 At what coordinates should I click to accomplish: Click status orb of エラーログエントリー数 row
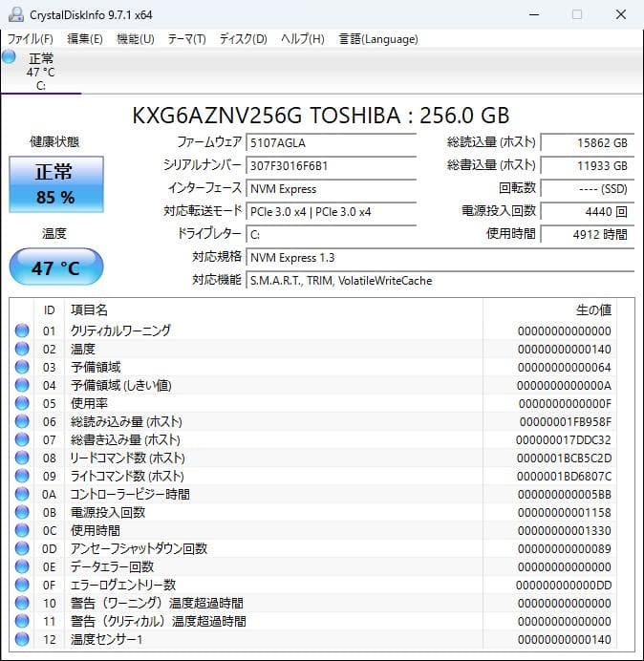pos(22,585)
